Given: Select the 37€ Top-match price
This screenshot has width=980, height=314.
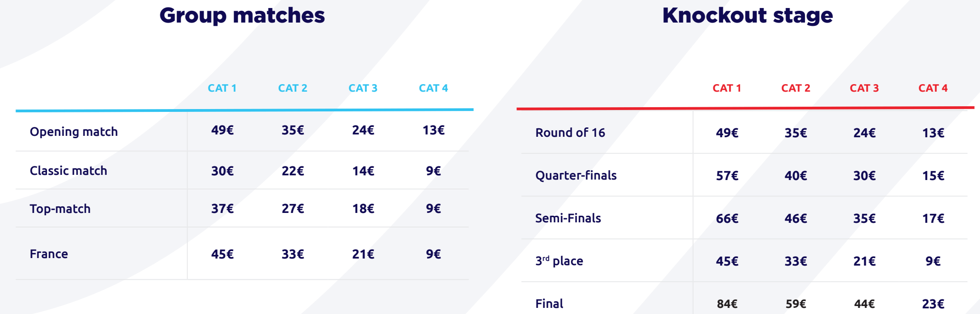Looking at the screenshot, I should coord(222,209).
